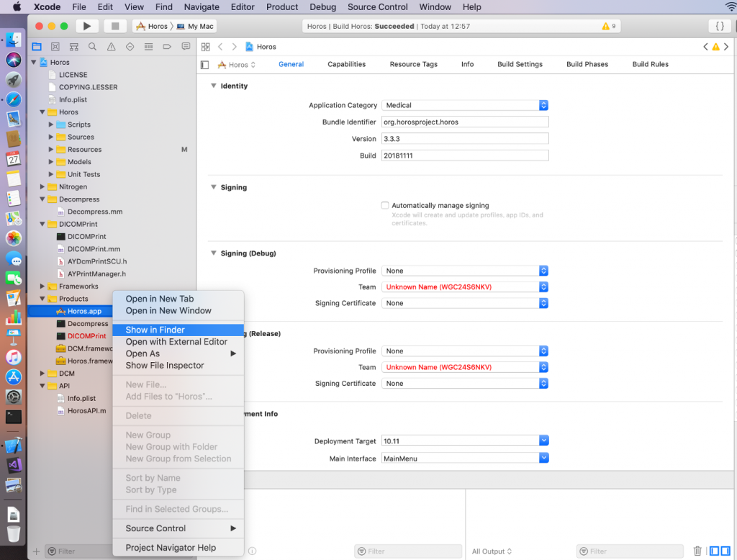Toggle the console pane visibility
This screenshot has width=737, height=560.
click(x=725, y=551)
